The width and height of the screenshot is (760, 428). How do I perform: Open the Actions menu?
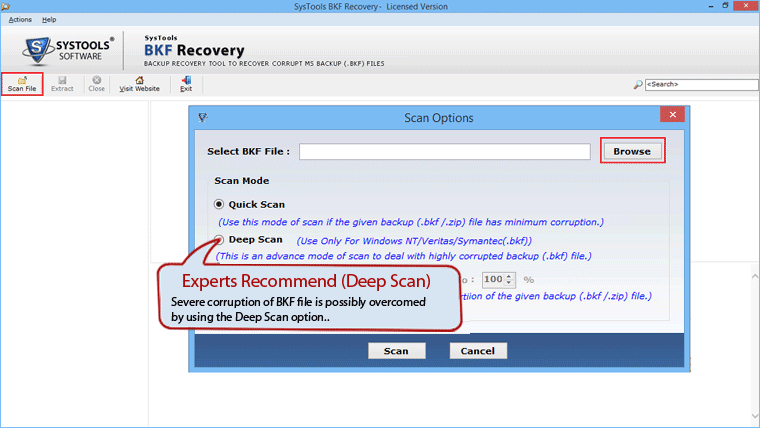tap(20, 19)
